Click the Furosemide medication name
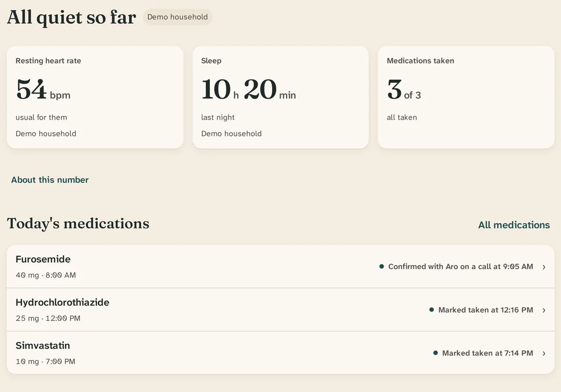The height and width of the screenshot is (392, 561). (x=43, y=259)
